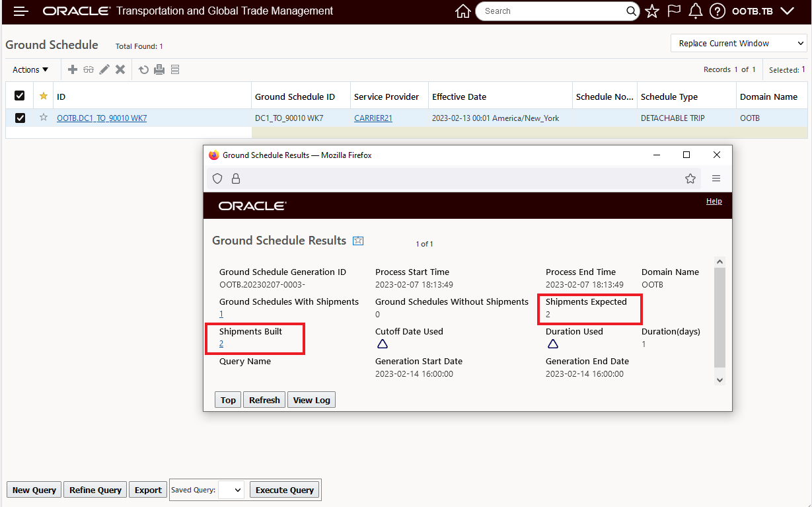Click the Top button in popup

click(228, 400)
